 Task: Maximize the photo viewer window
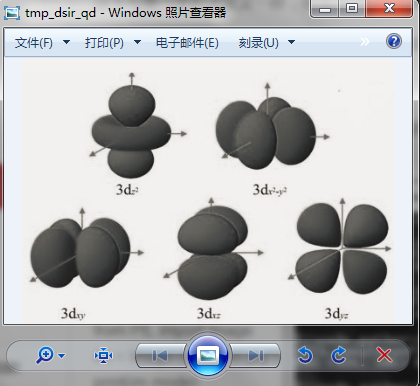[x=352, y=9]
